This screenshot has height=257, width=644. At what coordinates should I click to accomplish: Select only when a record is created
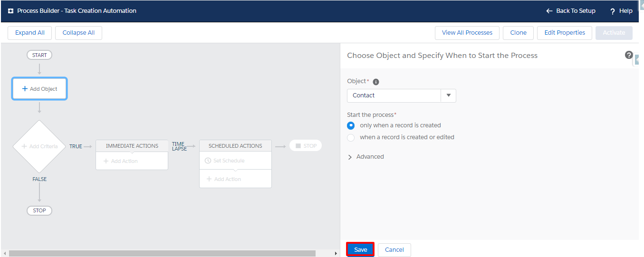point(351,125)
